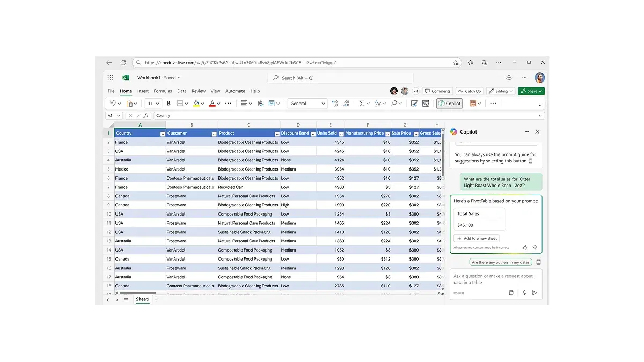
Task: Click the Paste clipboard icon
Action: pos(130,104)
